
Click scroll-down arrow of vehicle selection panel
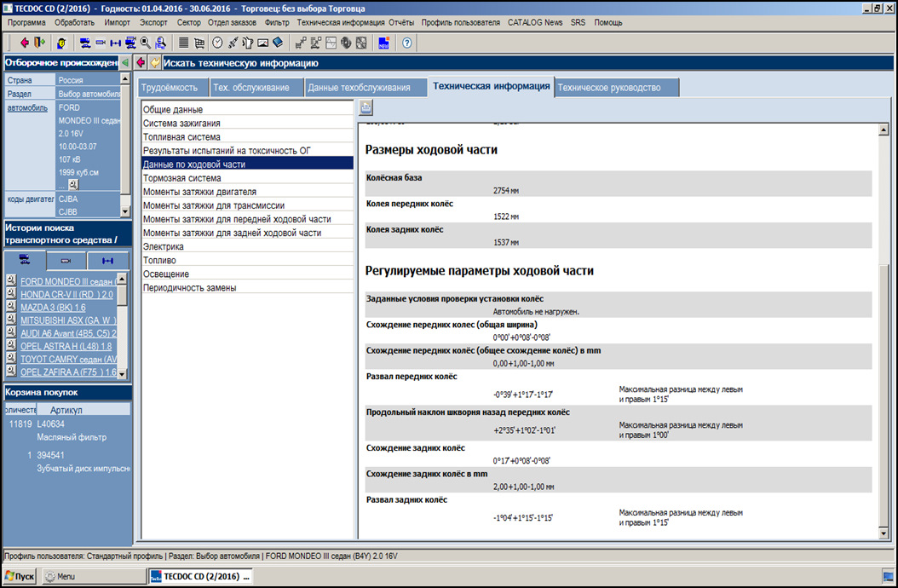click(x=125, y=211)
